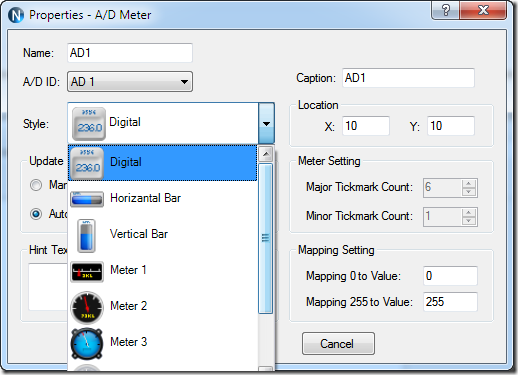Click the Cancel button
The width and height of the screenshot is (518, 375).
point(338,343)
